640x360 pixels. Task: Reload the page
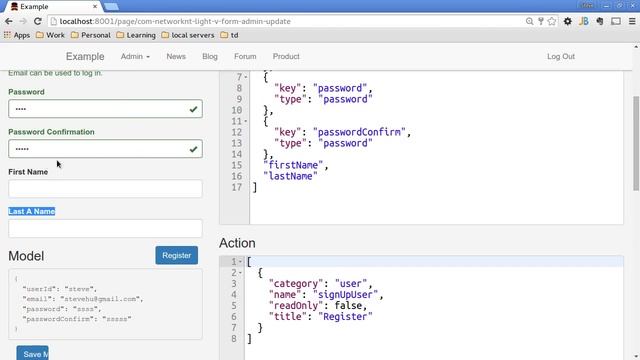point(38,21)
